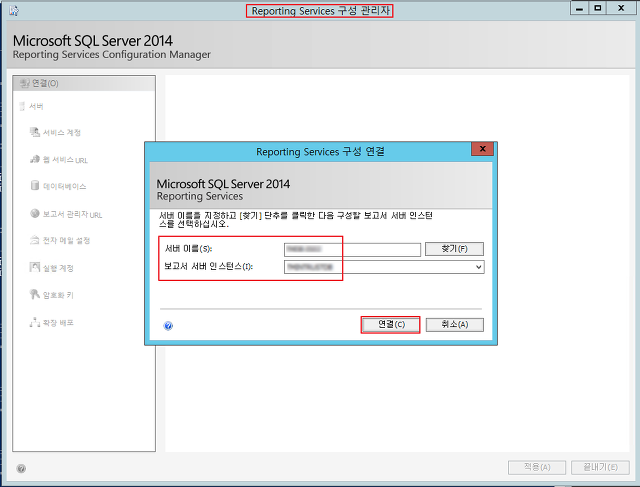The image size is (640, 487).
Task: Click the 실행 계정 icon
Action: [x=35, y=267]
